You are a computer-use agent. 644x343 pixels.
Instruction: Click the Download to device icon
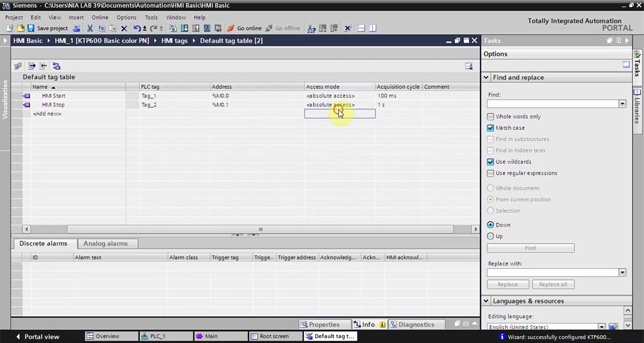[185, 28]
